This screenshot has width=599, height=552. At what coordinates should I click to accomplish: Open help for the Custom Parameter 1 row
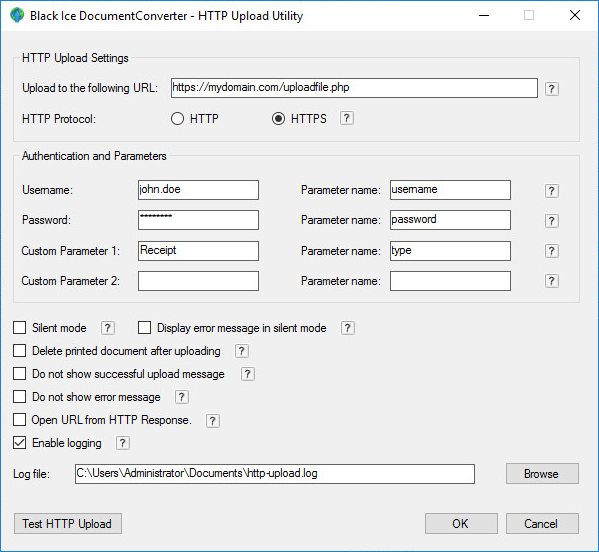coord(551,251)
